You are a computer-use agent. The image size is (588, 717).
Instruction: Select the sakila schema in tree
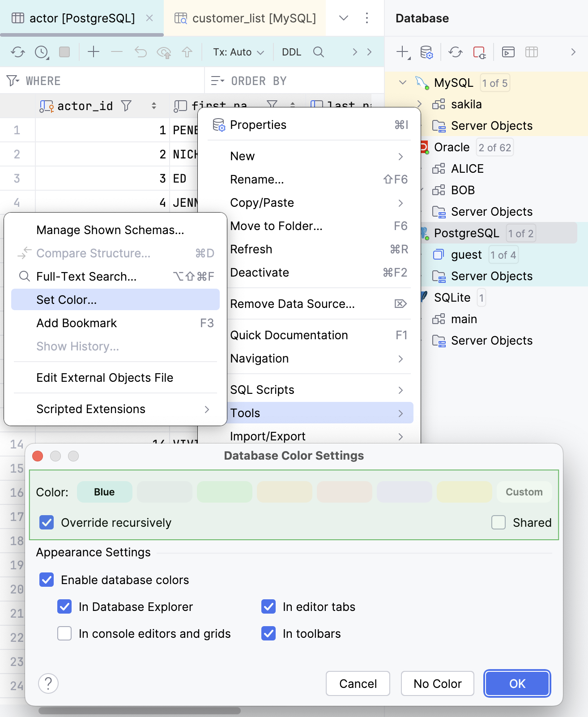point(466,104)
